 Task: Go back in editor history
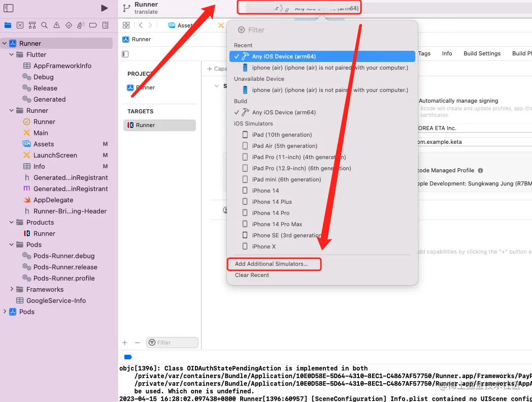(x=141, y=25)
